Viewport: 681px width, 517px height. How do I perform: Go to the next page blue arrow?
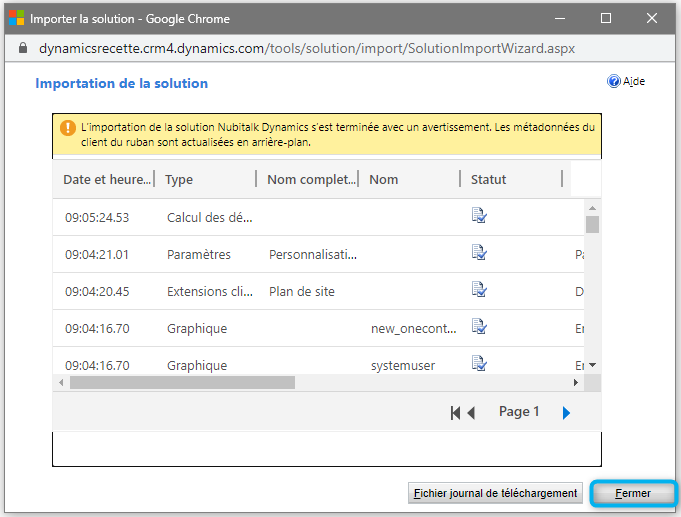click(566, 413)
